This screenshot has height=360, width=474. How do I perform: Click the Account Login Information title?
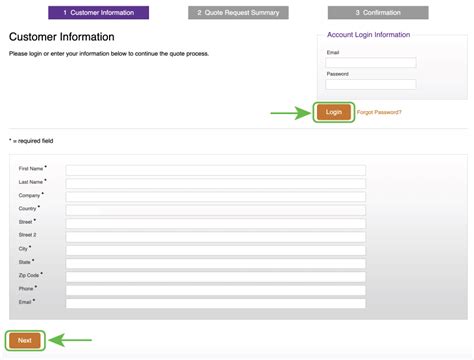(x=368, y=35)
